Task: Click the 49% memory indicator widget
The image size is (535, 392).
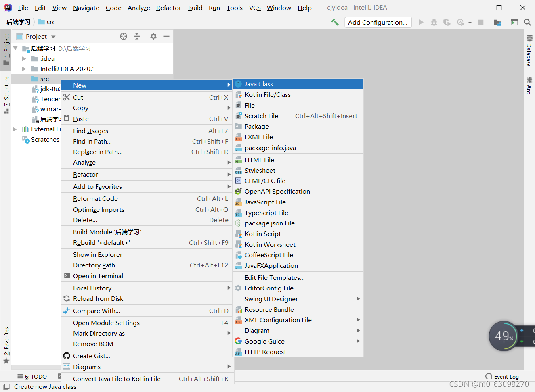Action: tap(504, 336)
